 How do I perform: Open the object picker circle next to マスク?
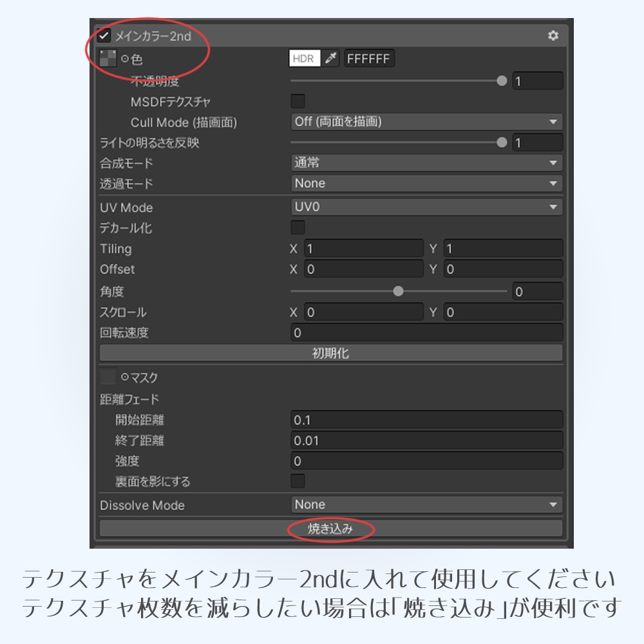[125, 377]
